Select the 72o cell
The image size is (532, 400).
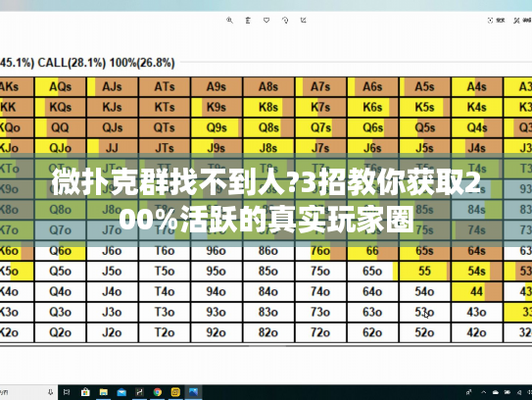point(320,332)
